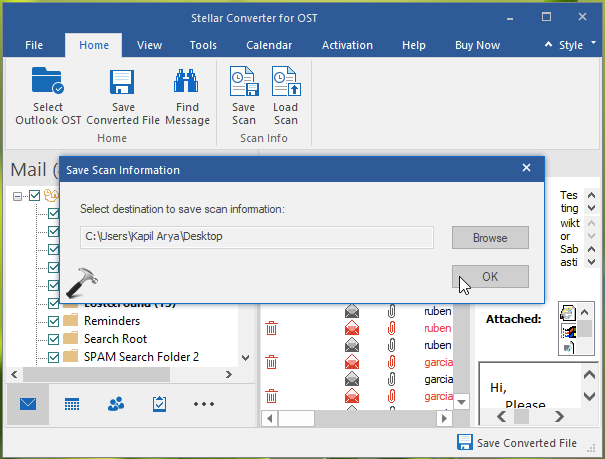Switch to Mail view envelope icon
The image size is (605, 459).
click(28, 404)
